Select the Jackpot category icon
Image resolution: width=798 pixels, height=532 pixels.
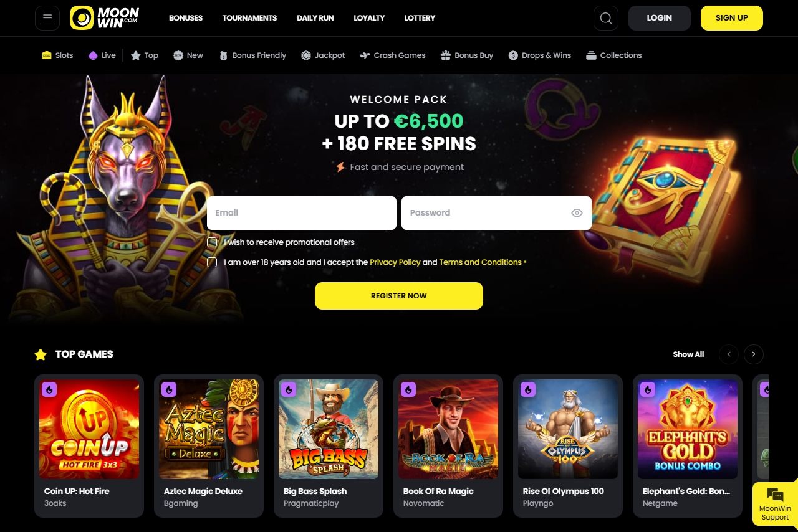(x=305, y=55)
